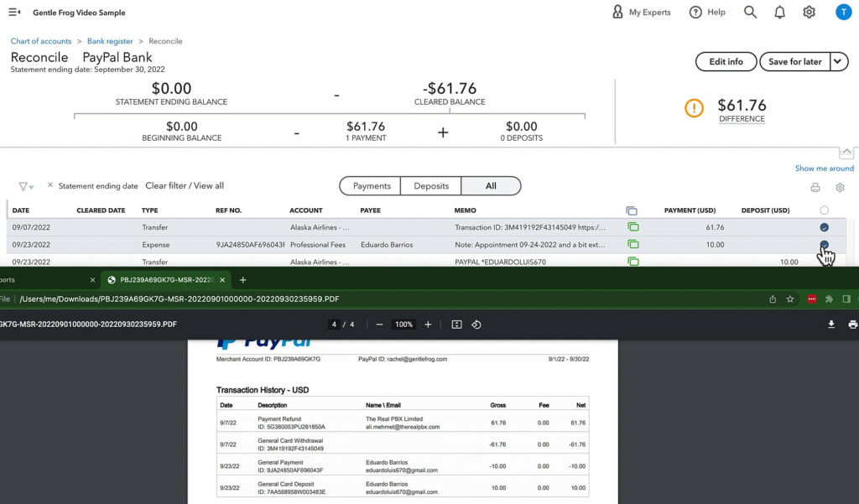
Task: Switch to the Deposits tab
Action: (x=430, y=185)
